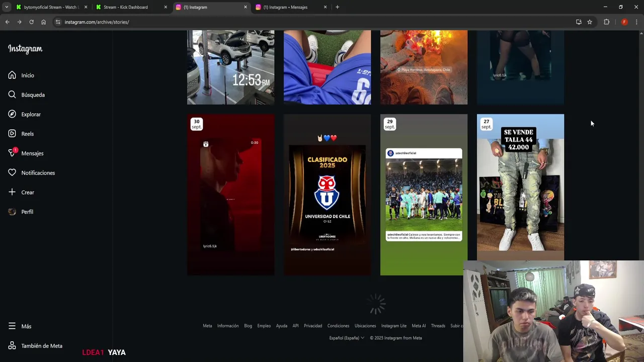
Task: Click the site info icon in address bar
Action: point(58,22)
